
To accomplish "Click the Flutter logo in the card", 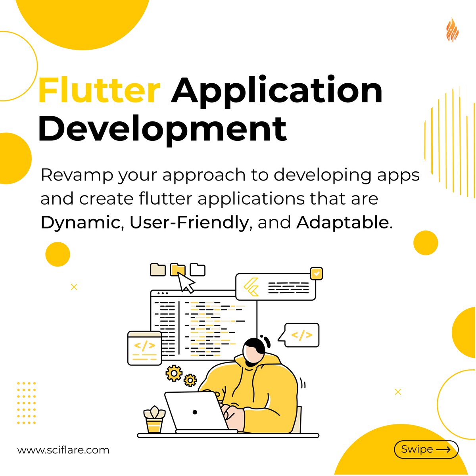I will click(251, 287).
